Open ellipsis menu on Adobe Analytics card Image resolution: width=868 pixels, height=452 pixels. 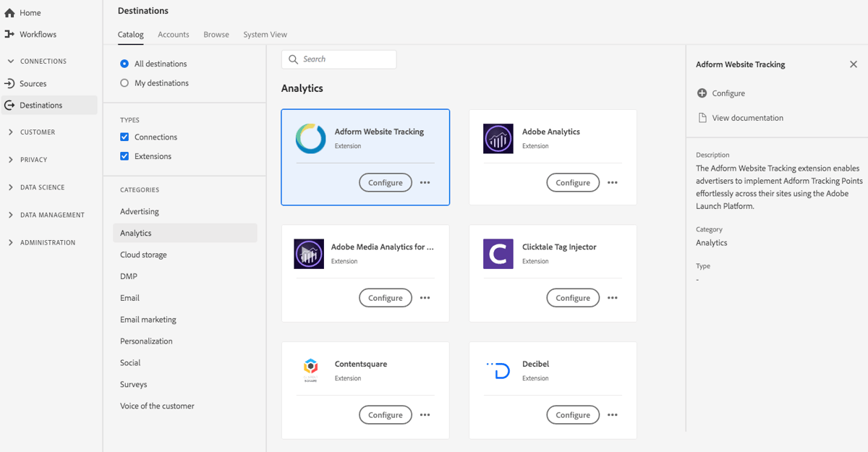coord(612,182)
